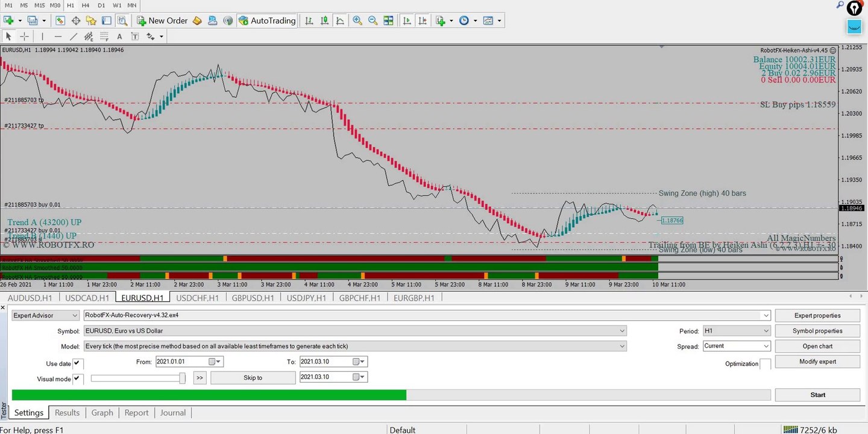
Task: Toggle the AutoTrading button
Action: click(x=267, y=20)
